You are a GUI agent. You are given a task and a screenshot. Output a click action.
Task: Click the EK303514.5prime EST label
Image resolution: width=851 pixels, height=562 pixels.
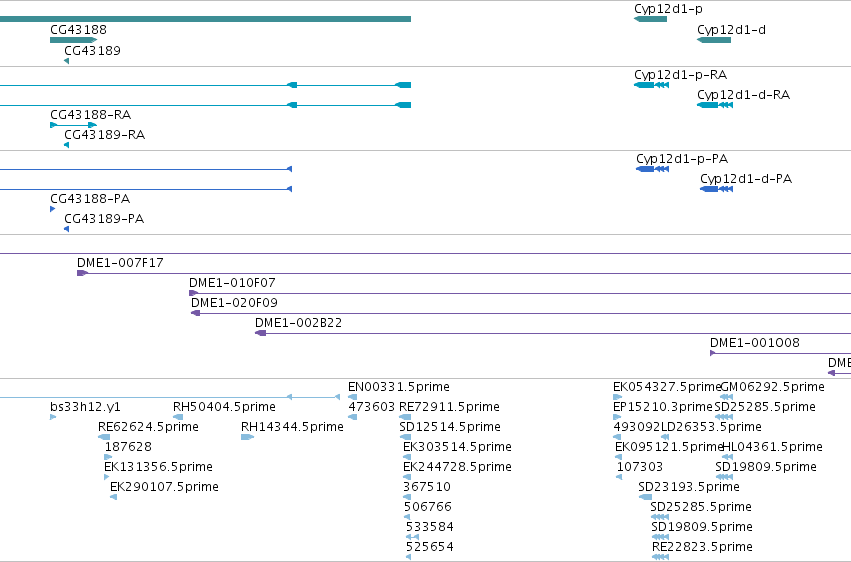tap(457, 448)
